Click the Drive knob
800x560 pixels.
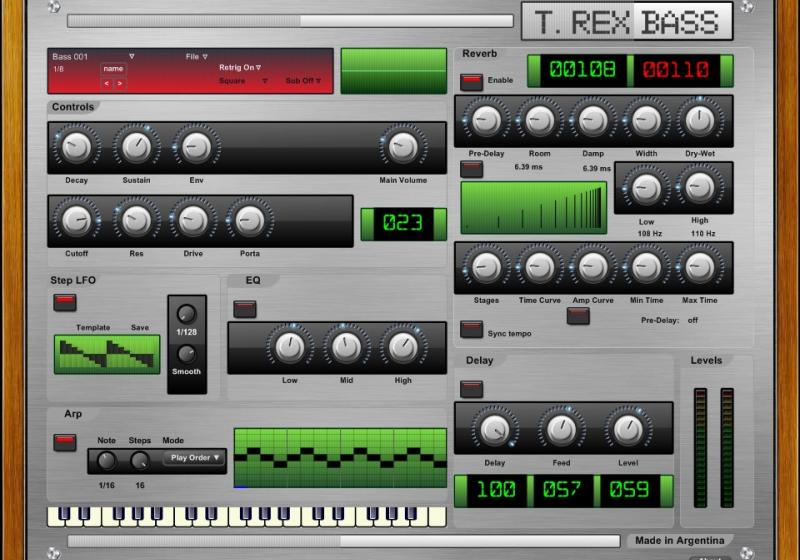[x=193, y=221]
